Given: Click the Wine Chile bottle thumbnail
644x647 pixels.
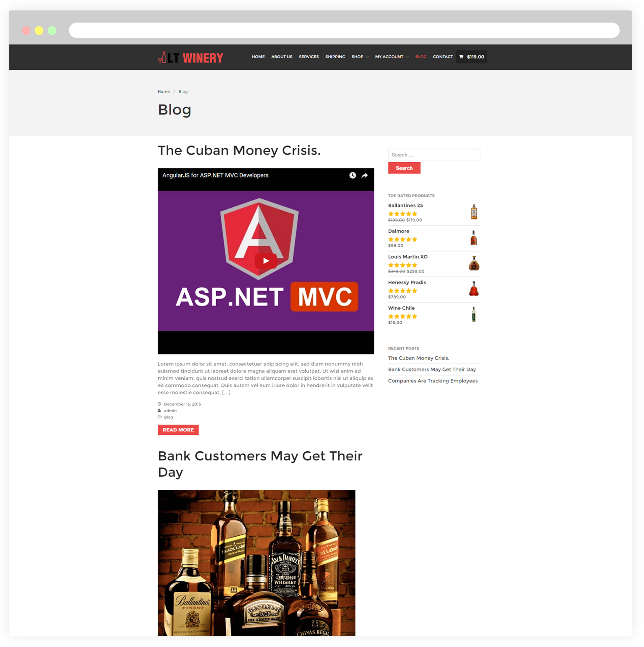Looking at the screenshot, I should pyautogui.click(x=474, y=315).
